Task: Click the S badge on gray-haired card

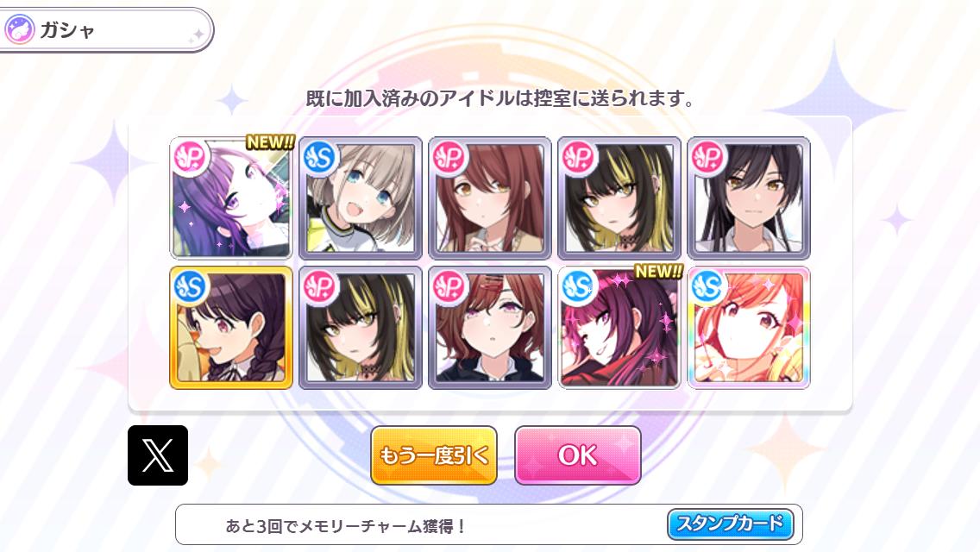Action: [319, 158]
